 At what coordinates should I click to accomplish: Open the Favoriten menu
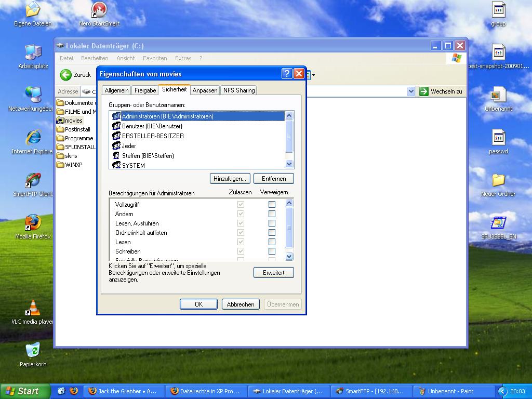tap(155, 58)
